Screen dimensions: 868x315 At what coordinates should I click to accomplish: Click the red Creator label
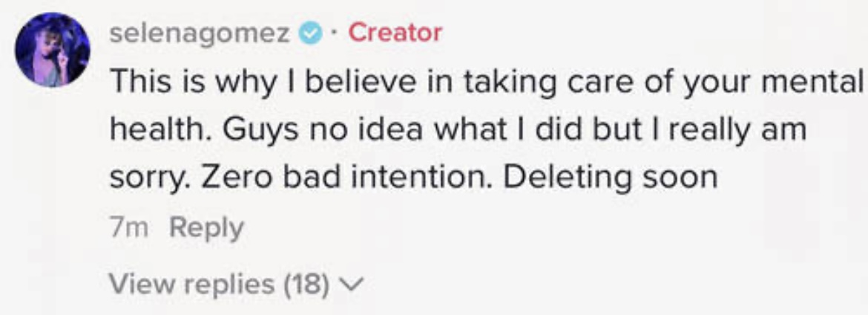point(395,33)
